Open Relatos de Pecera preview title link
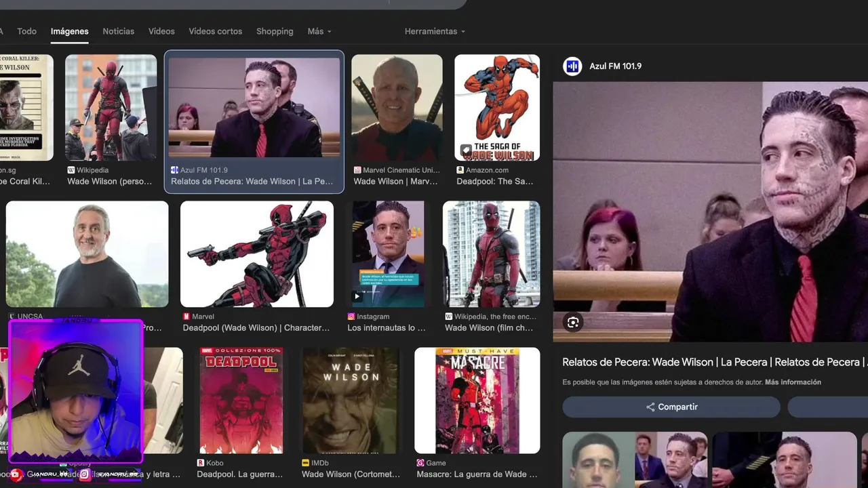 [715, 362]
